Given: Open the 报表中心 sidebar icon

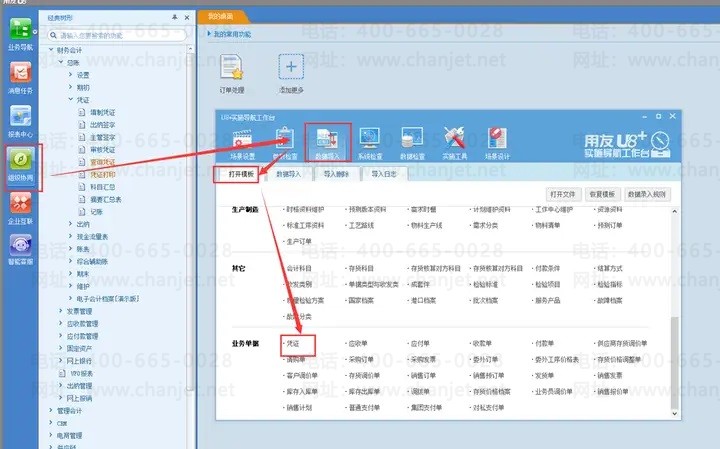Looking at the screenshot, I should [21, 116].
